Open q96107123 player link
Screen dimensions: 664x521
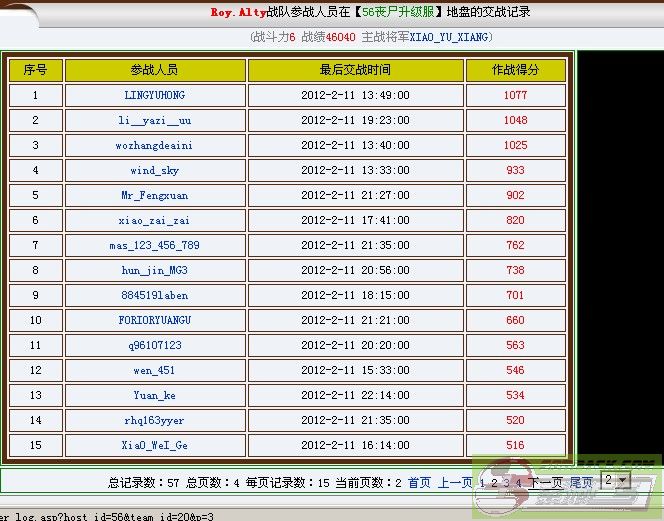[x=154, y=346]
